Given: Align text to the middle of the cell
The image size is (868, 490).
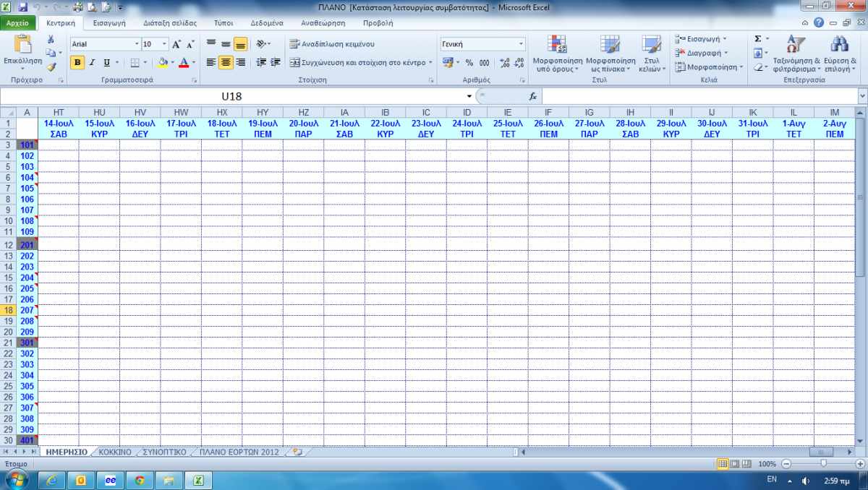Looking at the screenshot, I should pyautogui.click(x=226, y=44).
